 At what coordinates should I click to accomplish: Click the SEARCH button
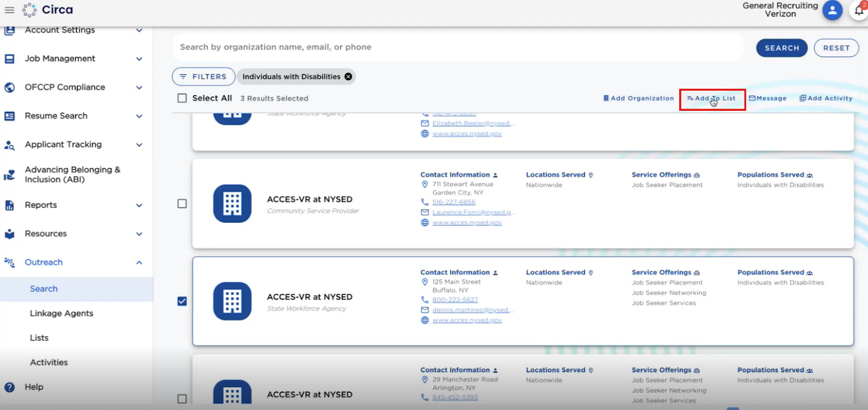click(x=782, y=48)
